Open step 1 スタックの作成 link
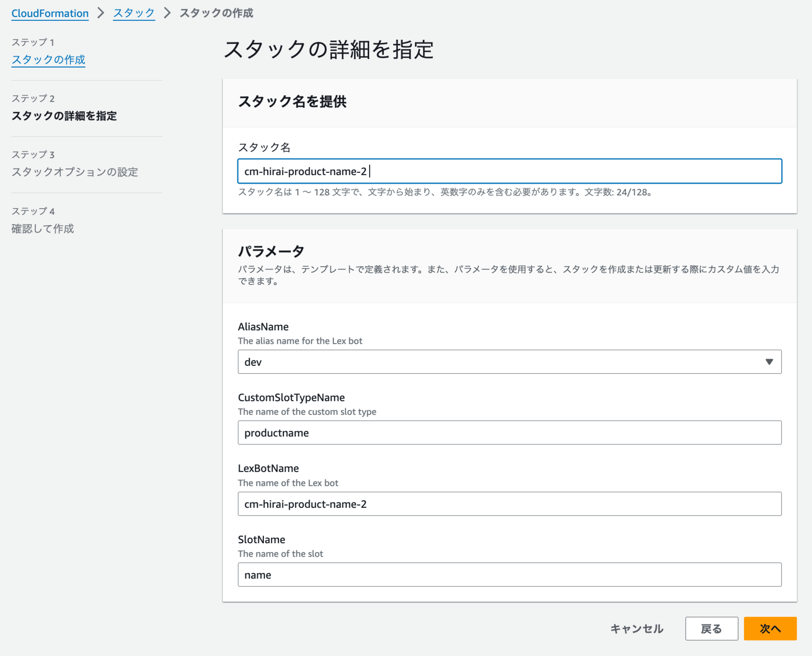Image resolution: width=812 pixels, height=656 pixels. 48,60
